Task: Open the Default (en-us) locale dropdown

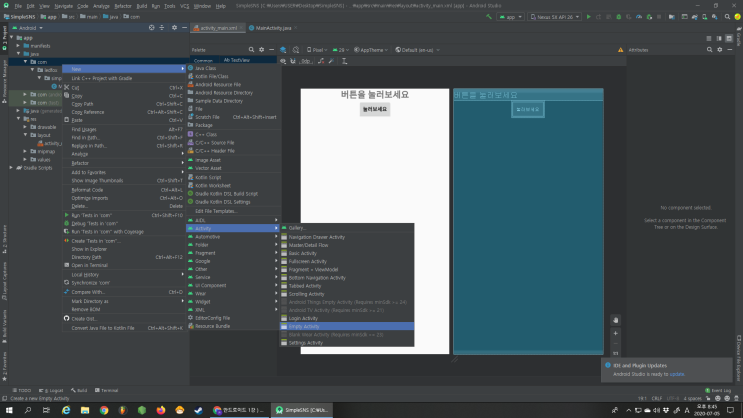Action: 417,50
